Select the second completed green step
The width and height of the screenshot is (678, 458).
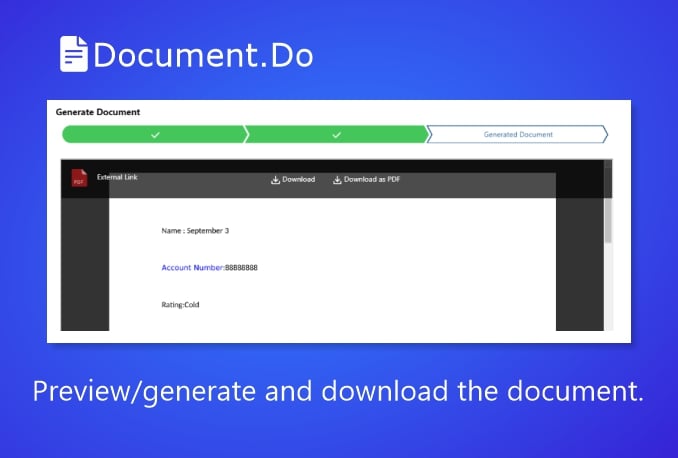336,135
